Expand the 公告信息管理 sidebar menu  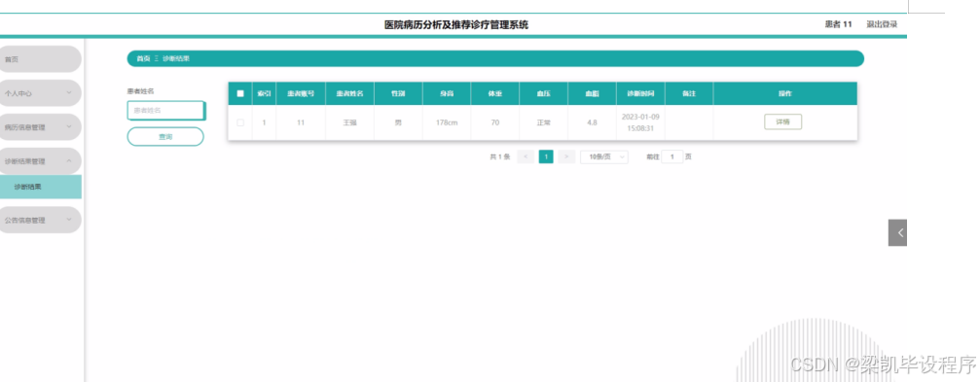(41, 220)
